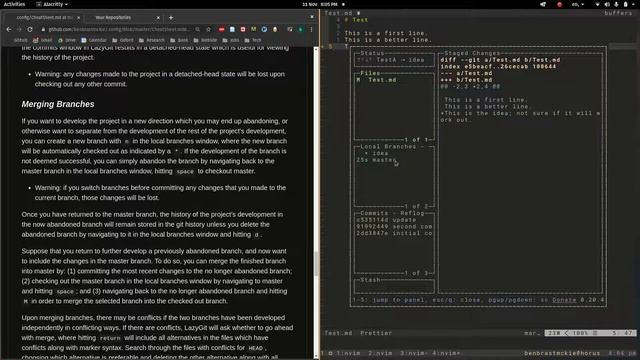The image size is (640, 360).
Task: Click the browser forward arrow
Action: click(19, 29)
